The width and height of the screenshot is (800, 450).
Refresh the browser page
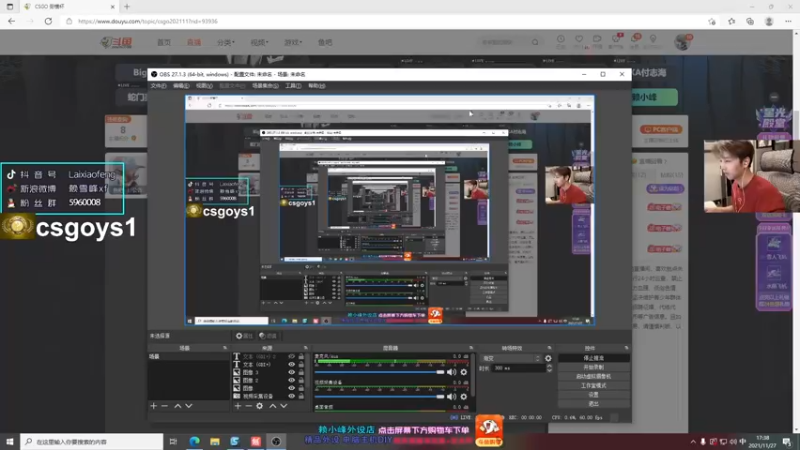[x=48, y=21]
